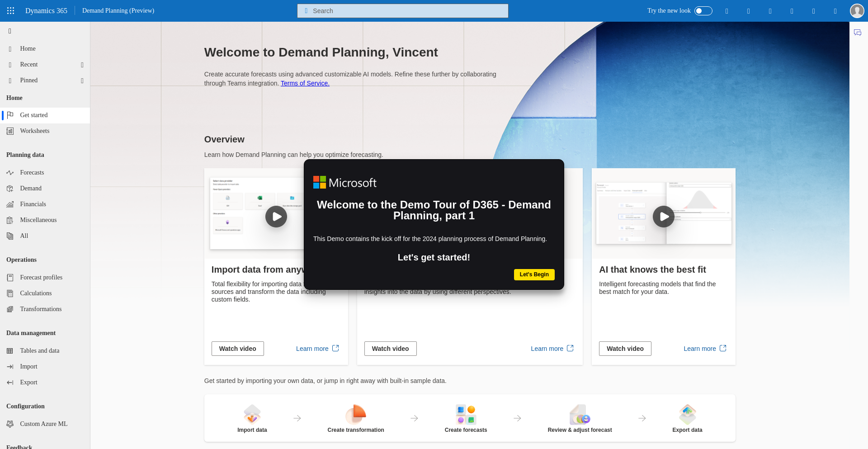Screen dimensions: 868x449
Task: Expand the Recent list chevron
Action: pos(82,65)
